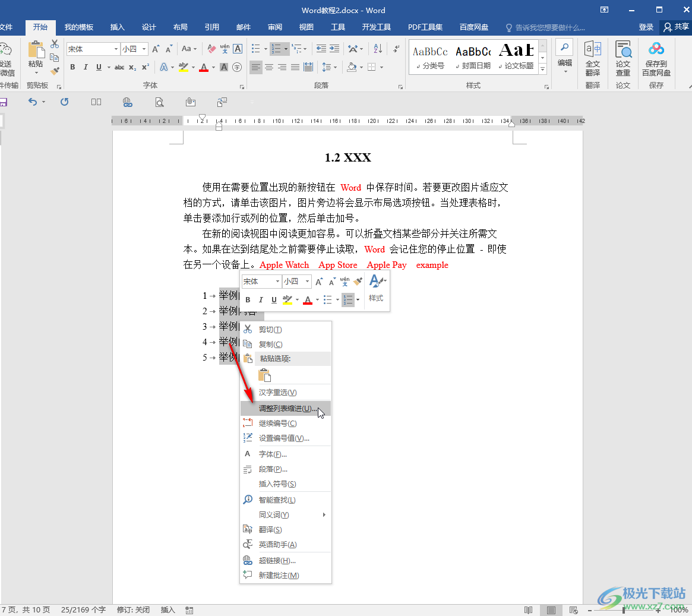Click the Shrink Font icon in ribbon

[169, 49]
